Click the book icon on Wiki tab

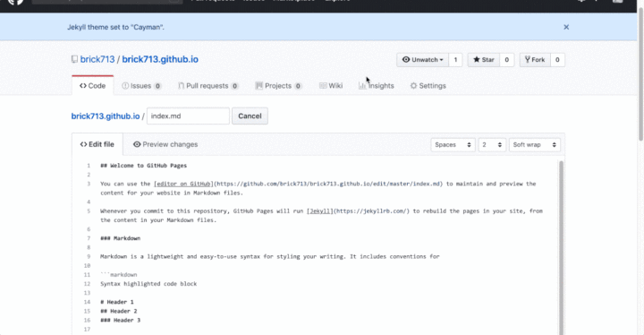click(x=323, y=86)
